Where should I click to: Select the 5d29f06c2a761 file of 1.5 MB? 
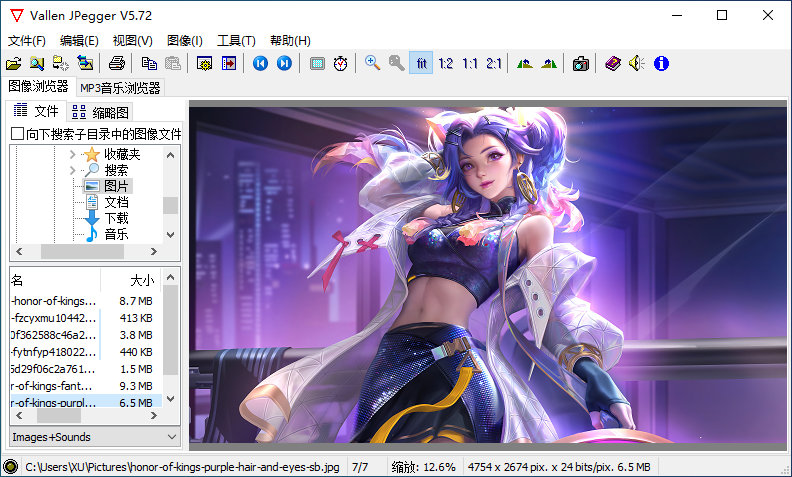[86, 369]
